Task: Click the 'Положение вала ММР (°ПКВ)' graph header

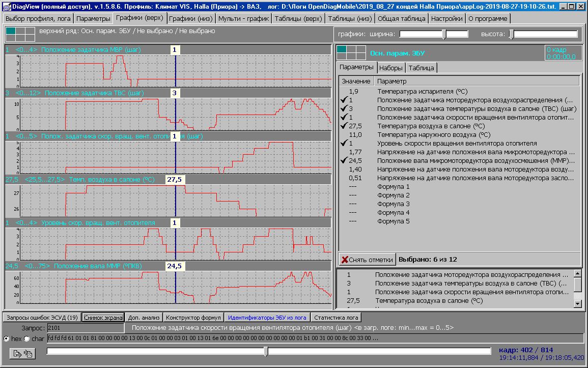Action: 168,266
